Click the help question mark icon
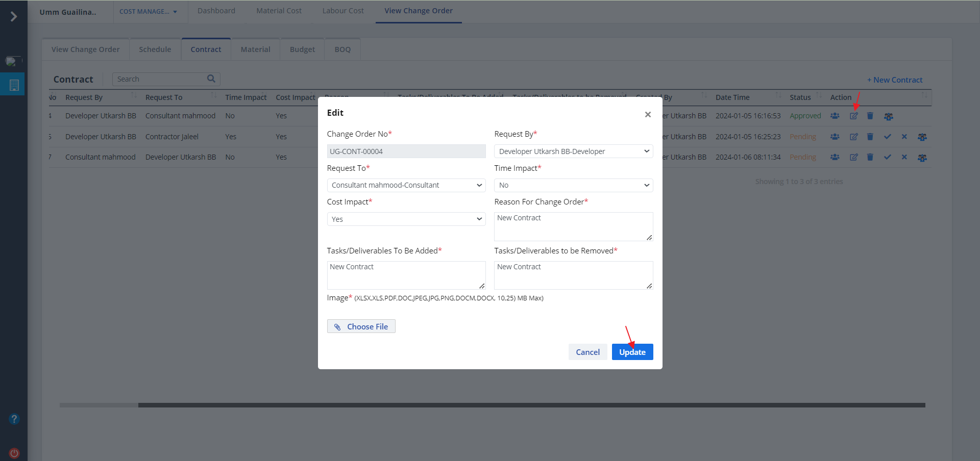This screenshot has height=461, width=980. (x=14, y=419)
